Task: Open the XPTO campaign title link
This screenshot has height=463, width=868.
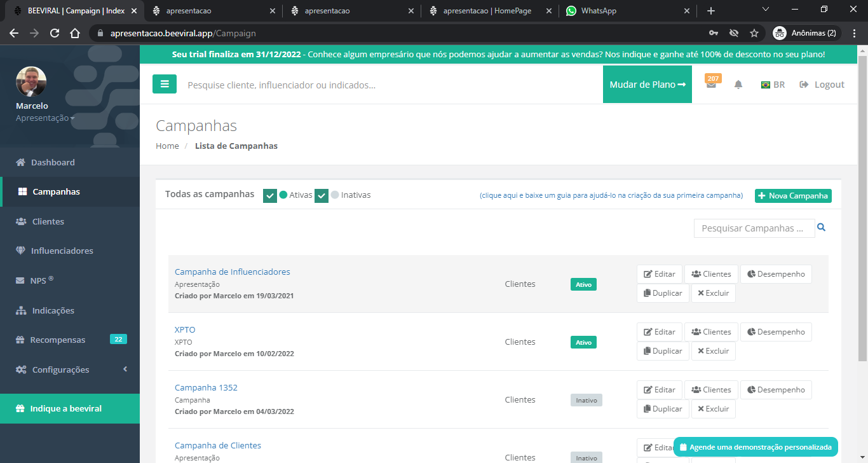Action: click(185, 329)
